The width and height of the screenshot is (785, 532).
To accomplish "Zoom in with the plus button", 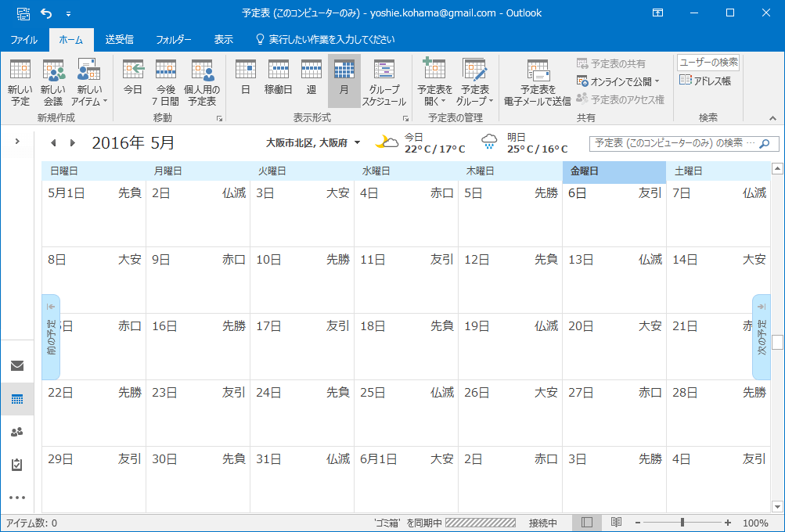I will pyautogui.click(x=728, y=523).
